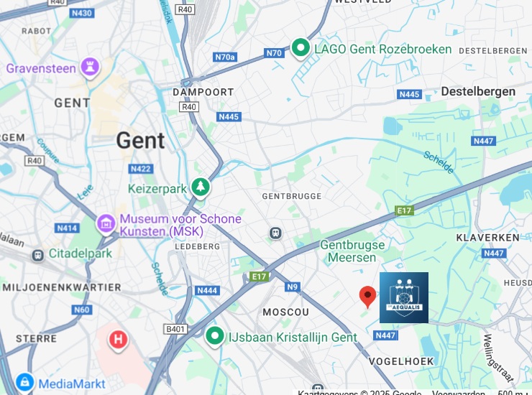Screen dimensions: 532x395
Task: Click the Voorwaarden link at bottom
Action: pos(458,393)
